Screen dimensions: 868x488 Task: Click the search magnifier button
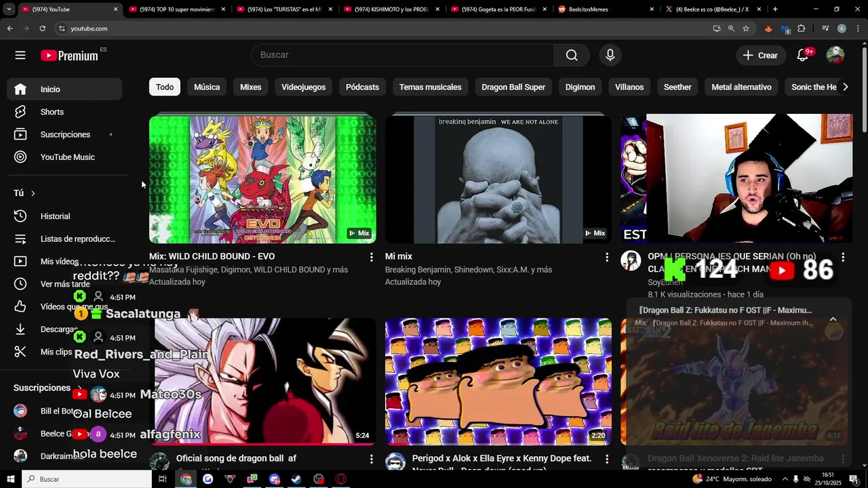pyautogui.click(x=572, y=55)
